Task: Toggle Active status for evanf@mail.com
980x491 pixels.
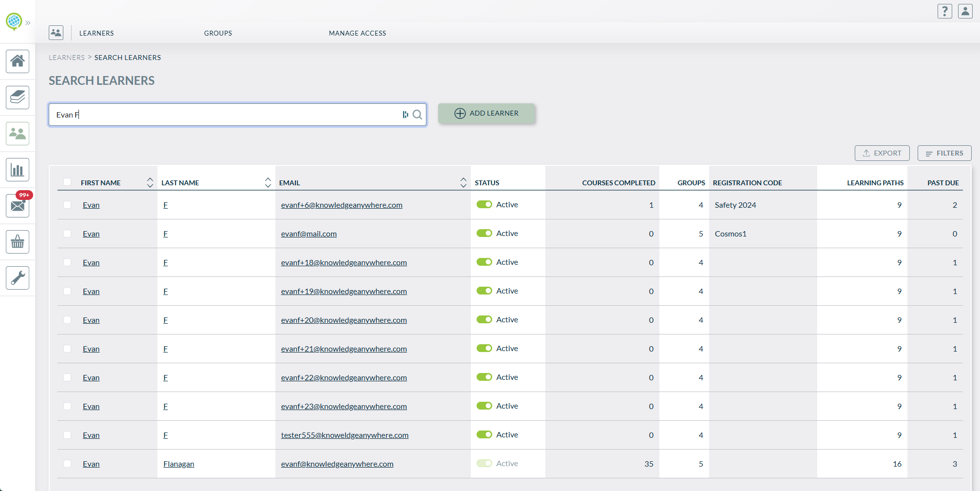Action: point(484,234)
